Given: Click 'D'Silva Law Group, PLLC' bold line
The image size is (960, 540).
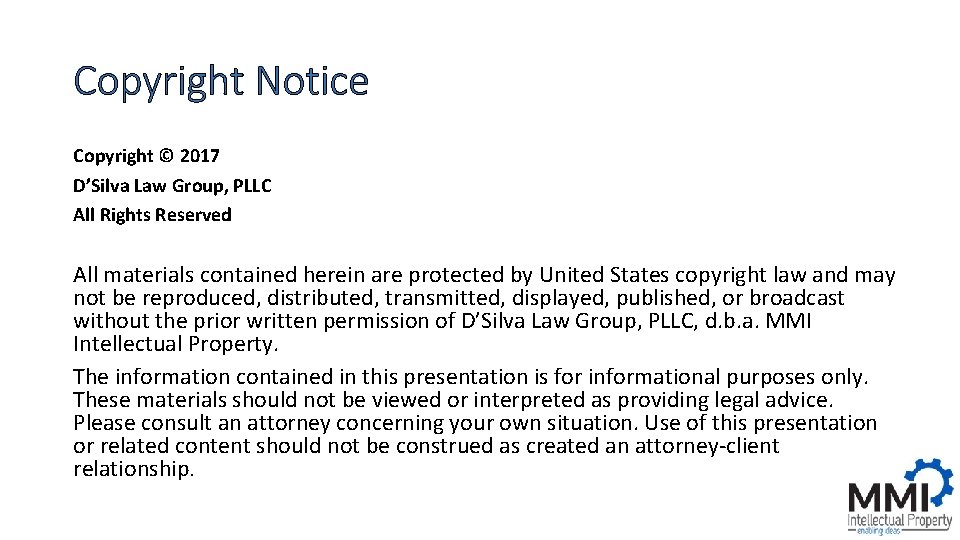Looking at the screenshot, I should pyautogui.click(x=172, y=186).
